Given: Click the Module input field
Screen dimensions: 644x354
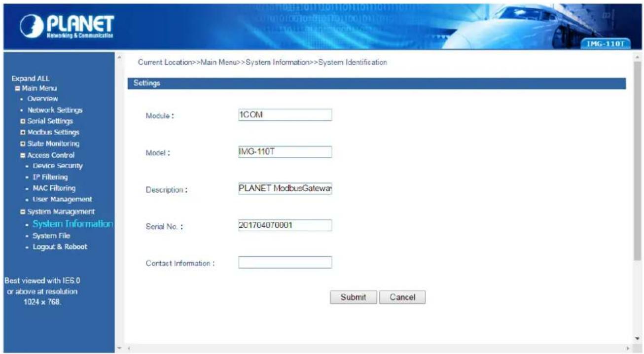Looking at the screenshot, I should (285, 115).
